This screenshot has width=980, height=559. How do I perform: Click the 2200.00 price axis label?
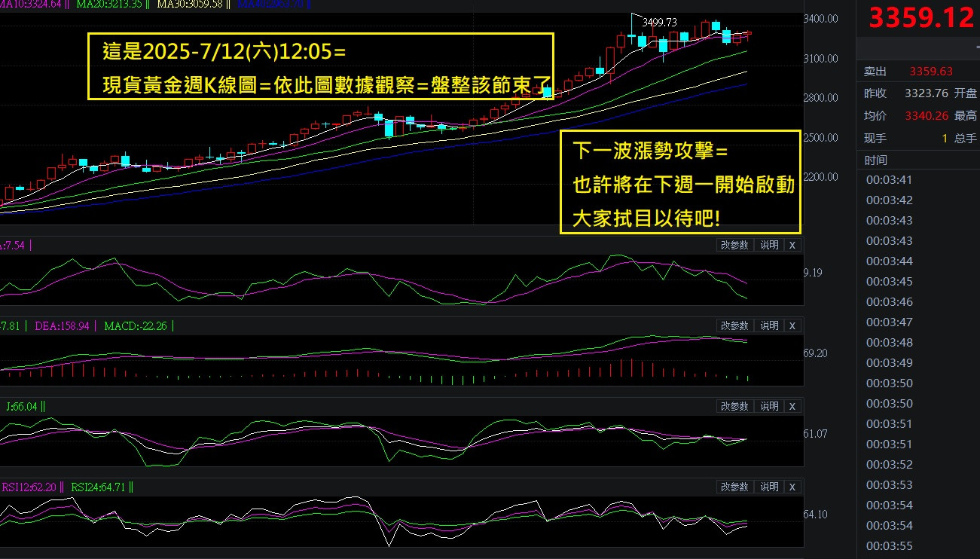[x=823, y=177]
